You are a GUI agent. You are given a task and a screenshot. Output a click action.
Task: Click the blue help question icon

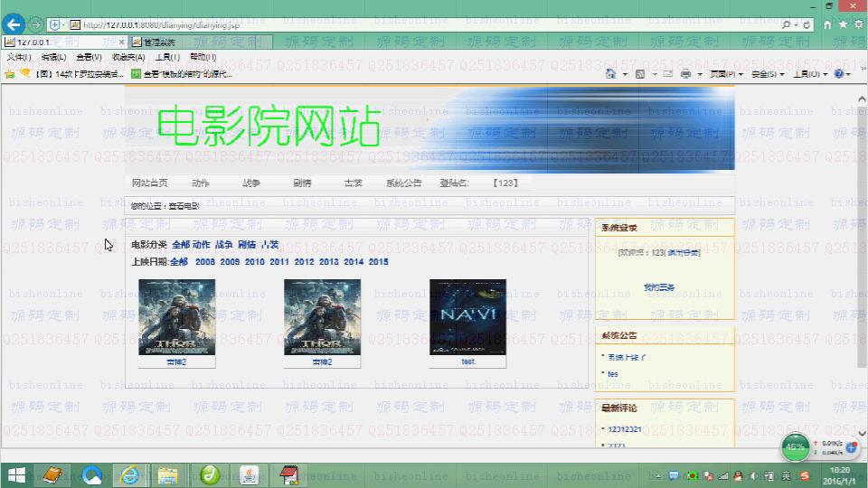point(839,73)
